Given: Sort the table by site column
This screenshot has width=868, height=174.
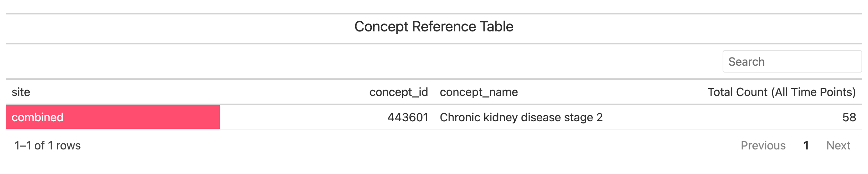Looking at the screenshot, I should pyautogui.click(x=21, y=92).
